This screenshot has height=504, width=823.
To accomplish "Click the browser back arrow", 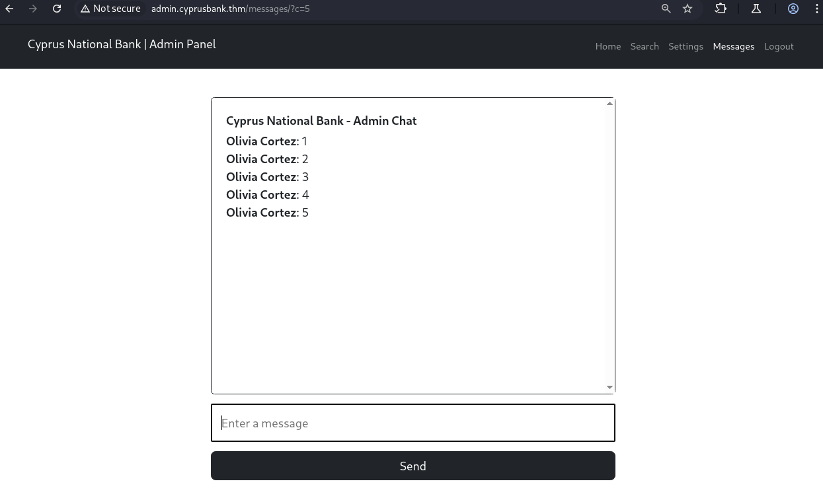I will point(9,9).
